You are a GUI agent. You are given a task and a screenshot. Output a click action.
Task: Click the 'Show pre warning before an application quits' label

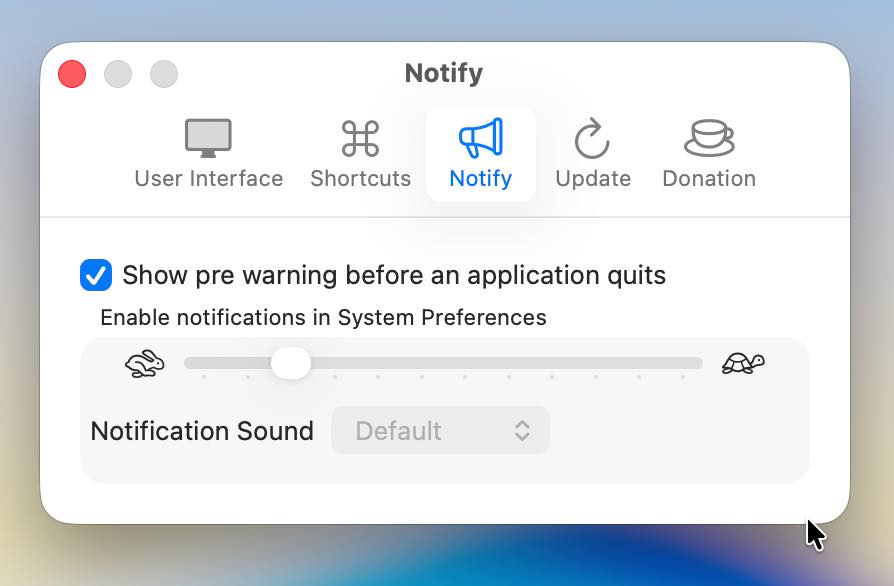coord(394,275)
